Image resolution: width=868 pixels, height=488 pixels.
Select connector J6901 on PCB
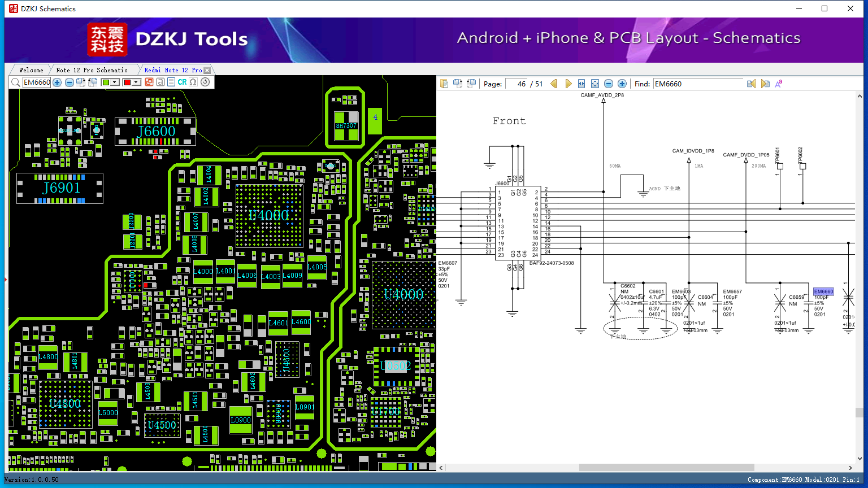point(60,188)
